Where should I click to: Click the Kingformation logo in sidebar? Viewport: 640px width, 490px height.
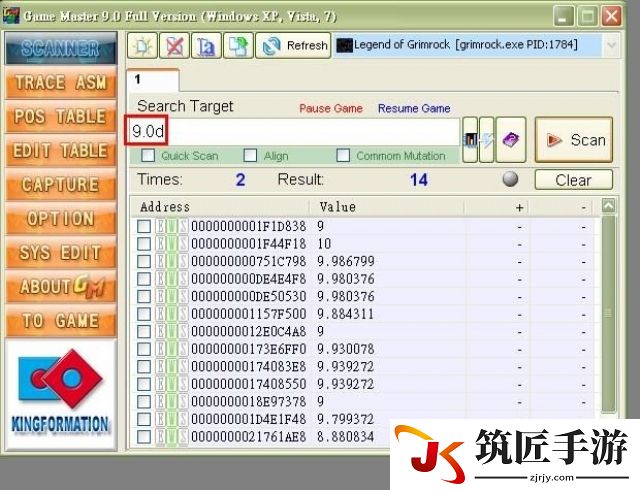(x=60, y=392)
